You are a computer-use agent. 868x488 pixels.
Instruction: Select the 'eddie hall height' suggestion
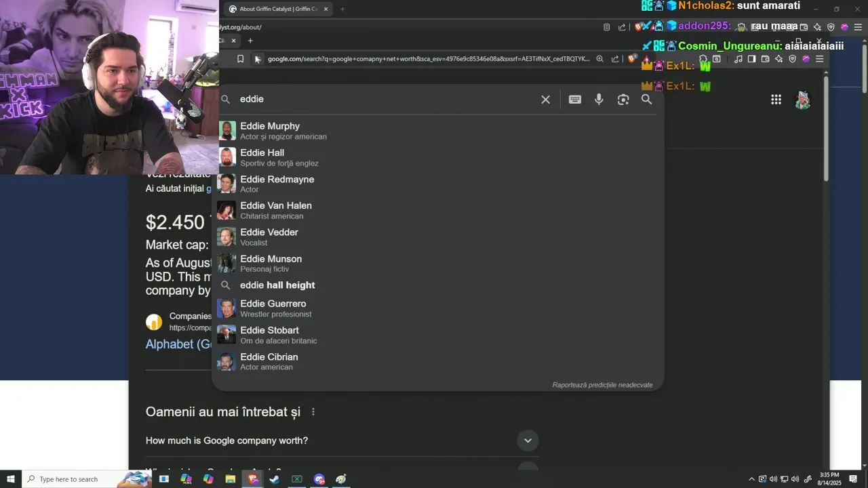click(x=437, y=285)
